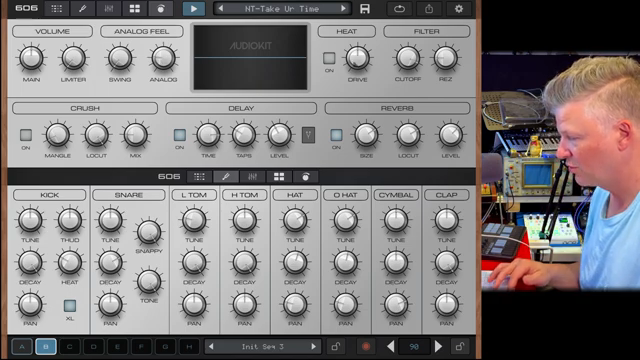
Task: Toggle the Delay ON switch
Action: coord(180,135)
